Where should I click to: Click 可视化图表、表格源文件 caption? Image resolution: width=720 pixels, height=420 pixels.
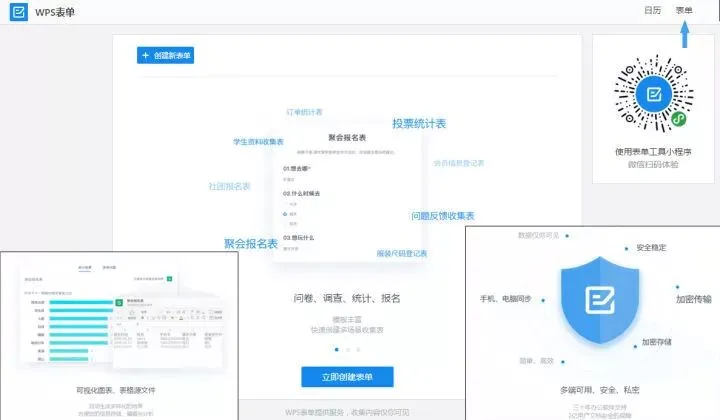pos(116,390)
